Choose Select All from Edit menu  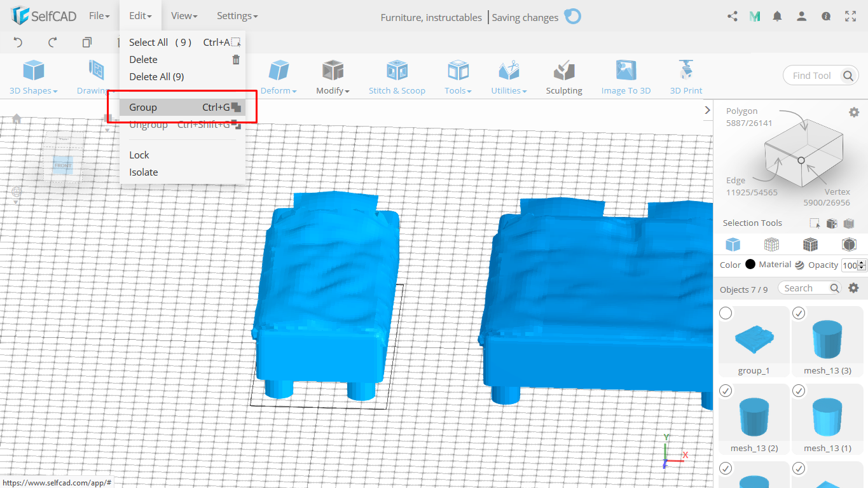point(183,42)
